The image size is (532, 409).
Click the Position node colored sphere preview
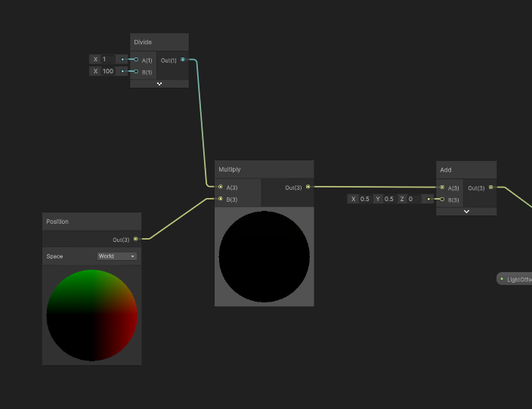(x=92, y=315)
